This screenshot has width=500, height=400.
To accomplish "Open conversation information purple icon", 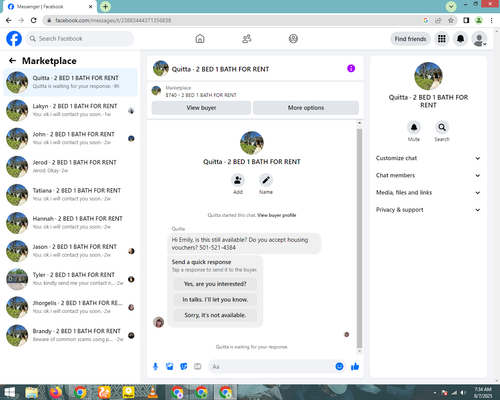I will click(351, 68).
